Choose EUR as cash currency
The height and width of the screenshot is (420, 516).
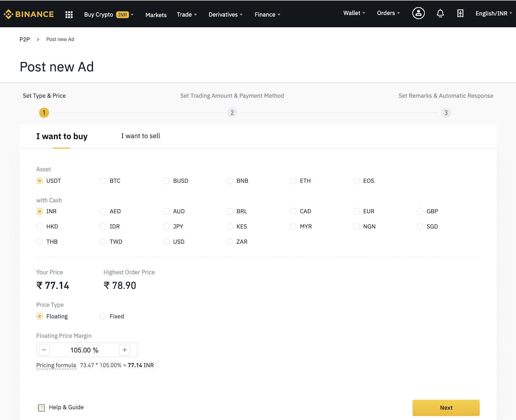coord(356,211)
